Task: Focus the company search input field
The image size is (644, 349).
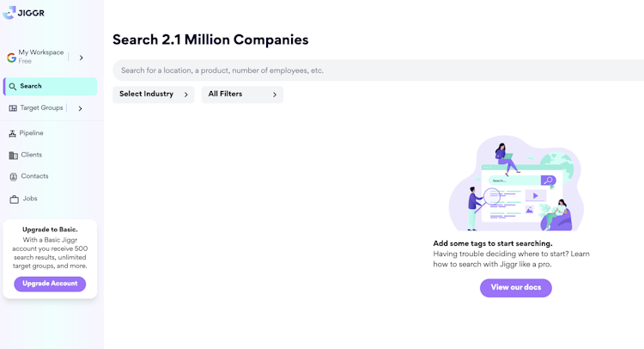Action: [x=378, y=70]
